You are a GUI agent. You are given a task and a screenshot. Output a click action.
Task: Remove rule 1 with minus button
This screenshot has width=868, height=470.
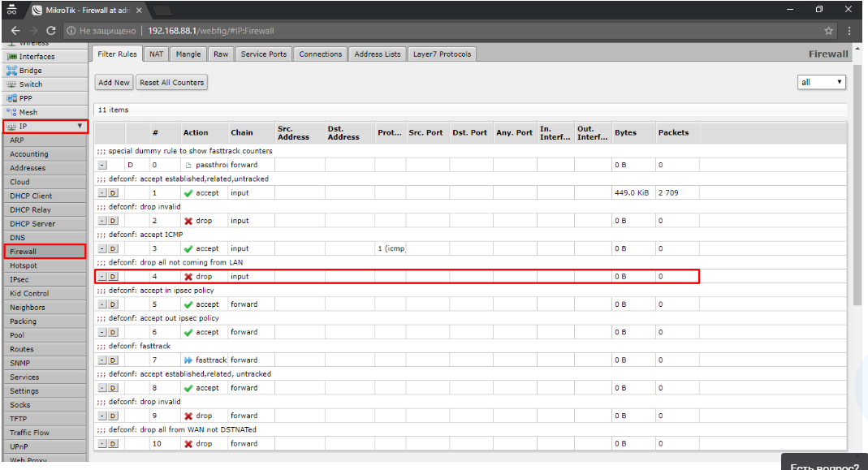[x=102, y=193]
